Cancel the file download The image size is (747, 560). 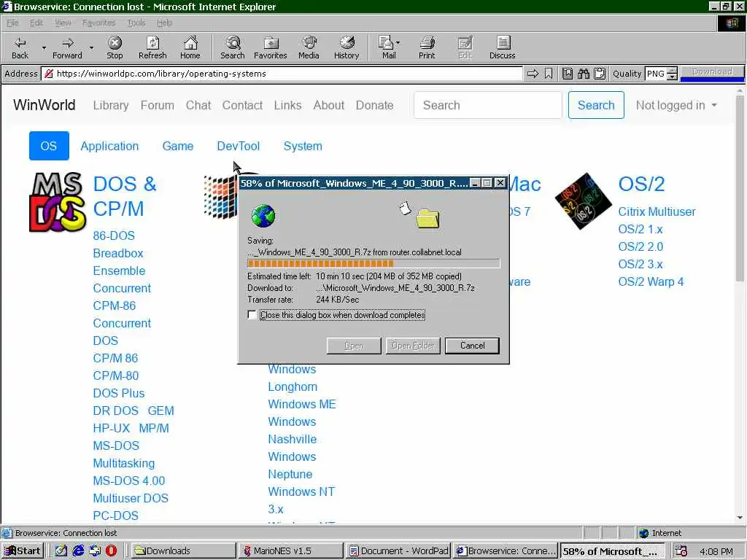point(472,346)
